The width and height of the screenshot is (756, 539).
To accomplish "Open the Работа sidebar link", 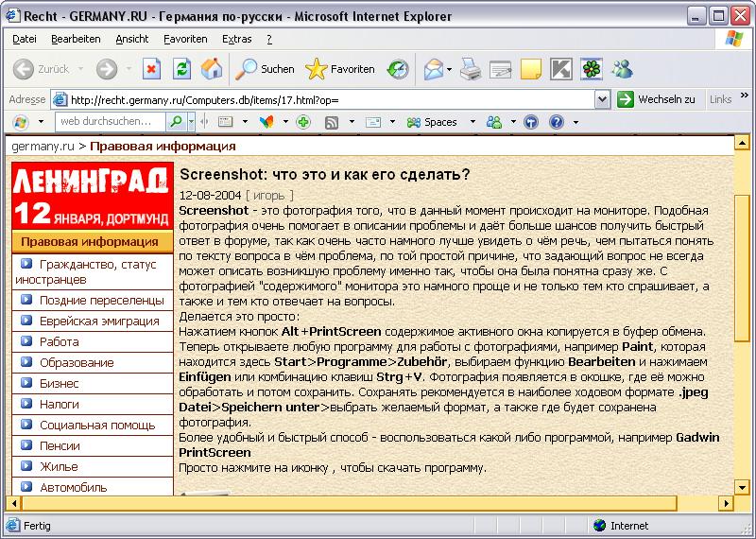I will pos(60,341).
